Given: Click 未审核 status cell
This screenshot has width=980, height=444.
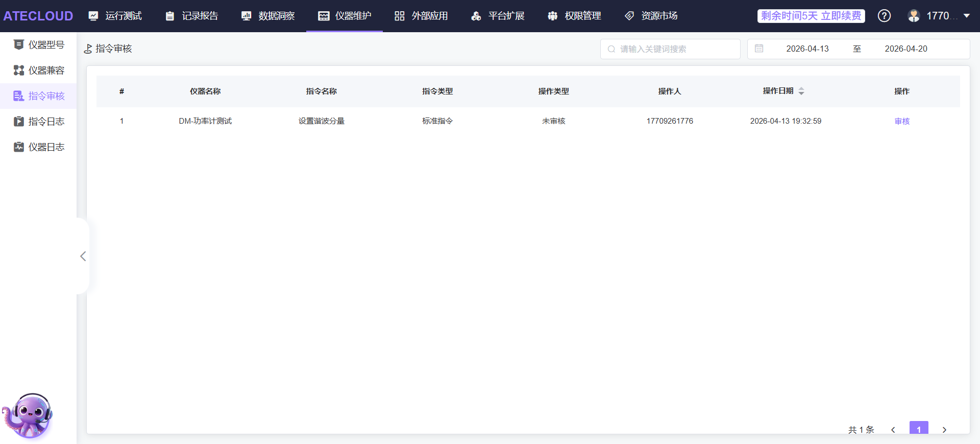Looking at the screenshot, I should [554, 121].
